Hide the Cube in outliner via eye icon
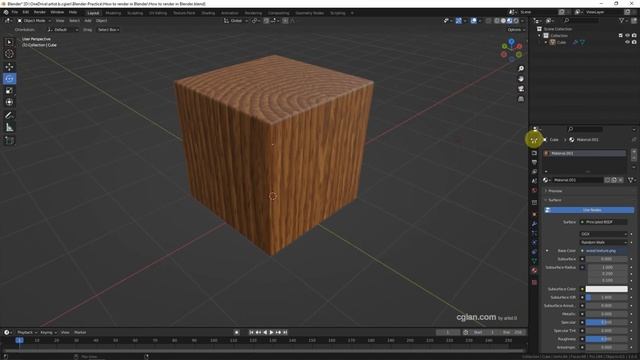 point(627,42)
